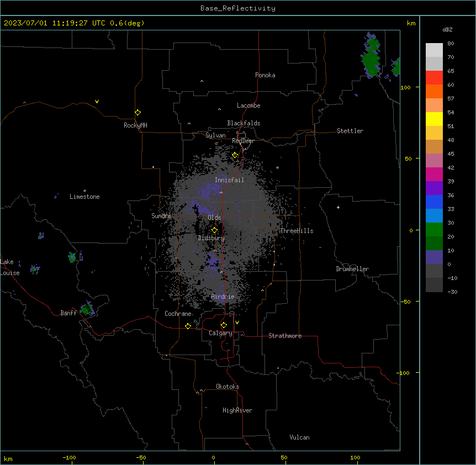Click the dBZ legend heading
Image resolution: width=476 pixels, height=465 pixels.
tap(447, 29)
